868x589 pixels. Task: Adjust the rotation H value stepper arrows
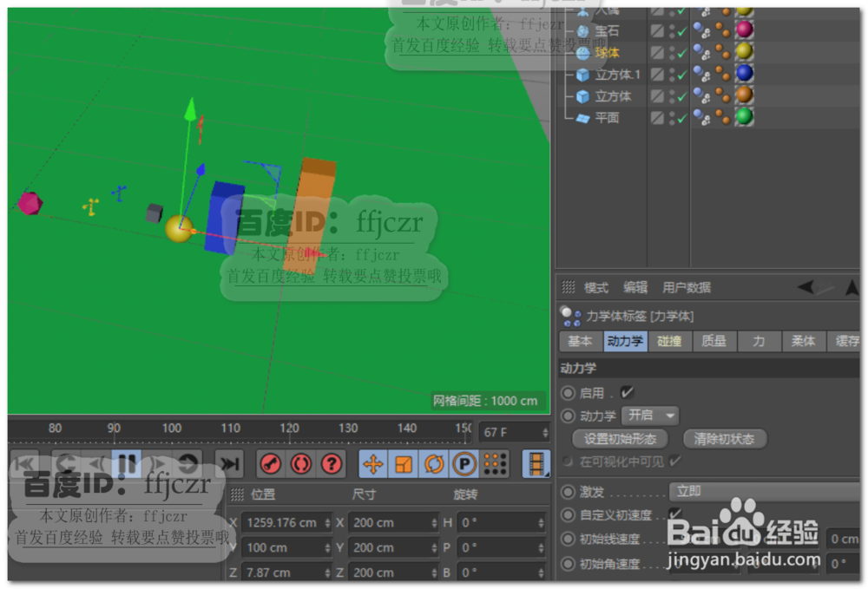541,522
